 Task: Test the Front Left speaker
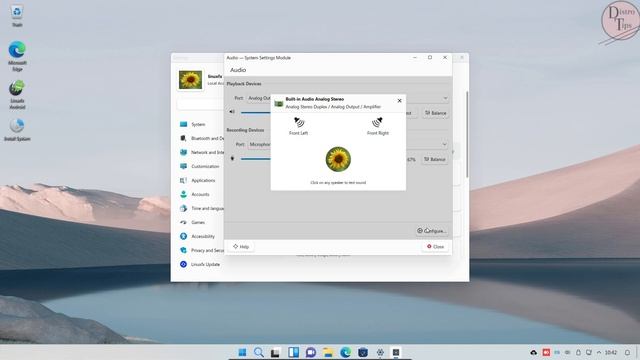[299, 126]
